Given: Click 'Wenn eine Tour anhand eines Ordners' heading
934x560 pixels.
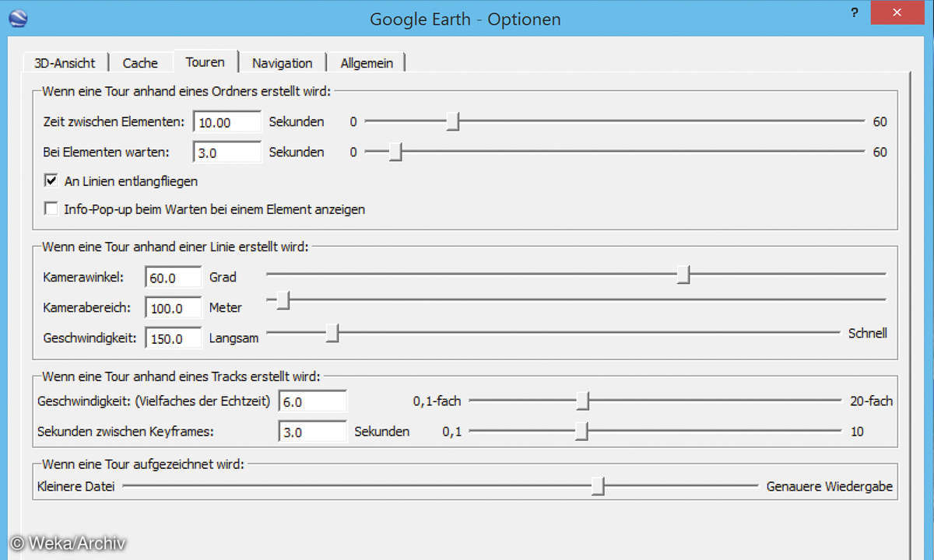Looking at the screenshot, I should 187,91.
